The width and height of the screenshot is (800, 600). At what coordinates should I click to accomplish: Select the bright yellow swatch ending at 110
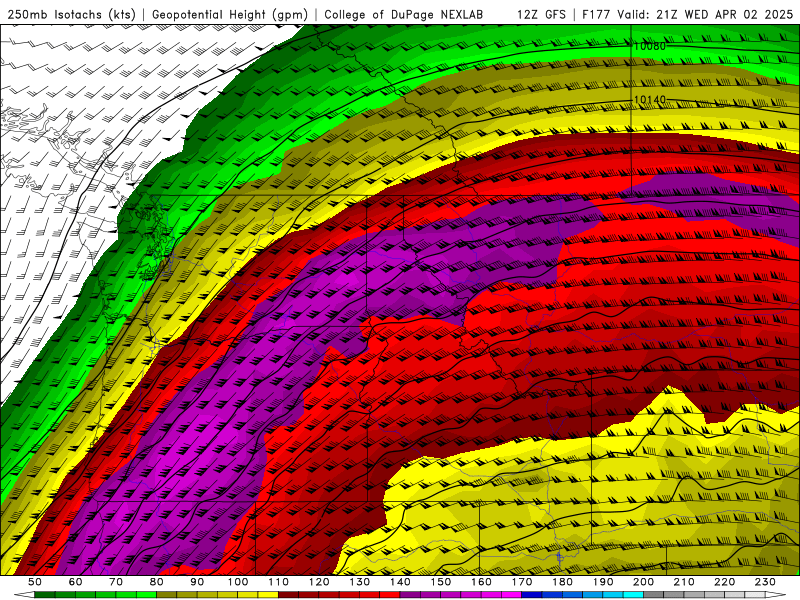pos(268,594)
